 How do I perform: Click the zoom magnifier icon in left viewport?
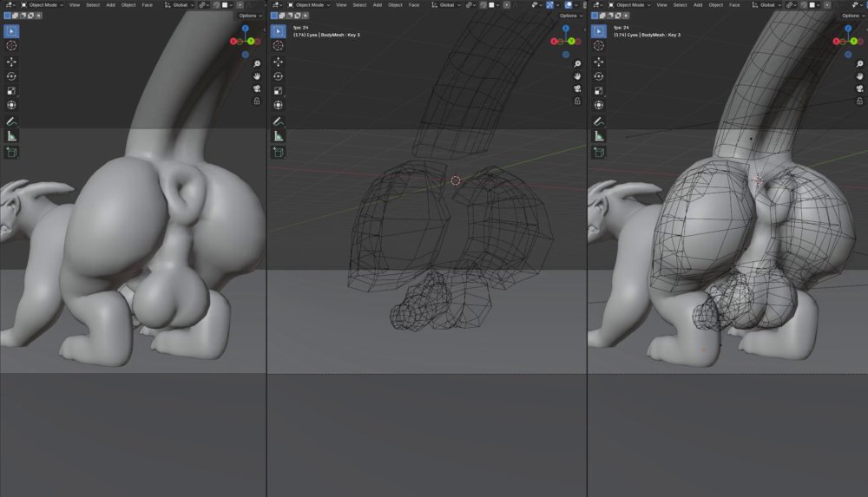[257, 63]
